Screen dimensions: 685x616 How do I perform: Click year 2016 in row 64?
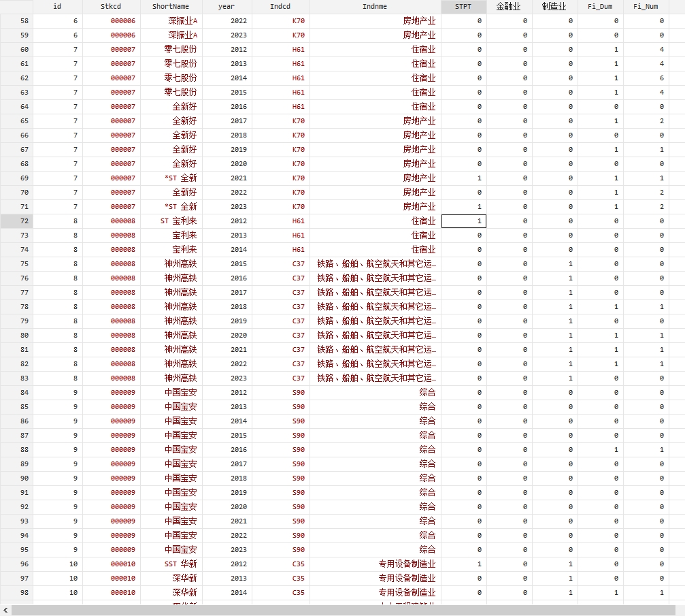(x=239, y=107)
